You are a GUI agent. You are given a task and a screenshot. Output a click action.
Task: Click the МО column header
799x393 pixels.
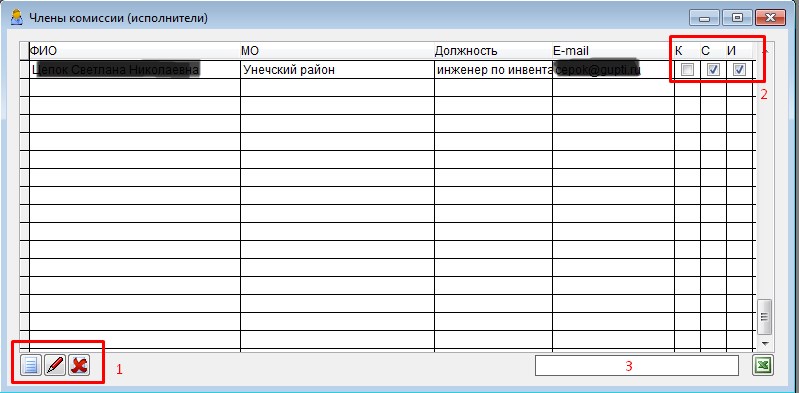point(337,51)
